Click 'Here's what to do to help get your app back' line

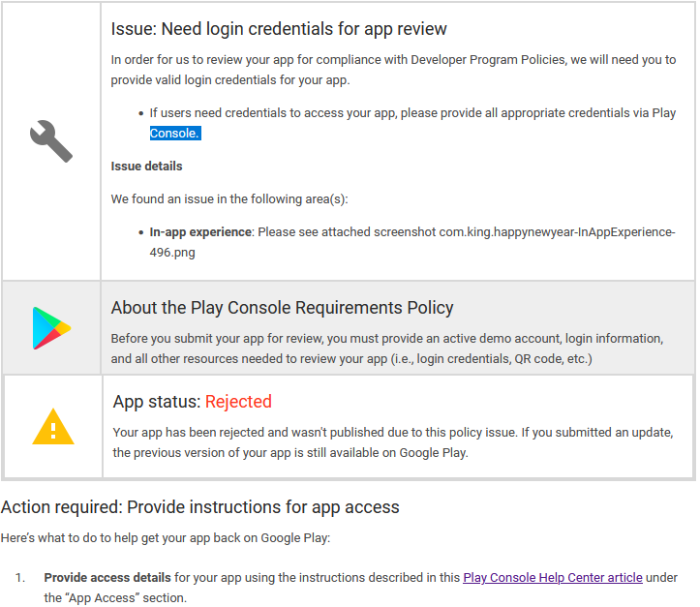click(166, 538)
